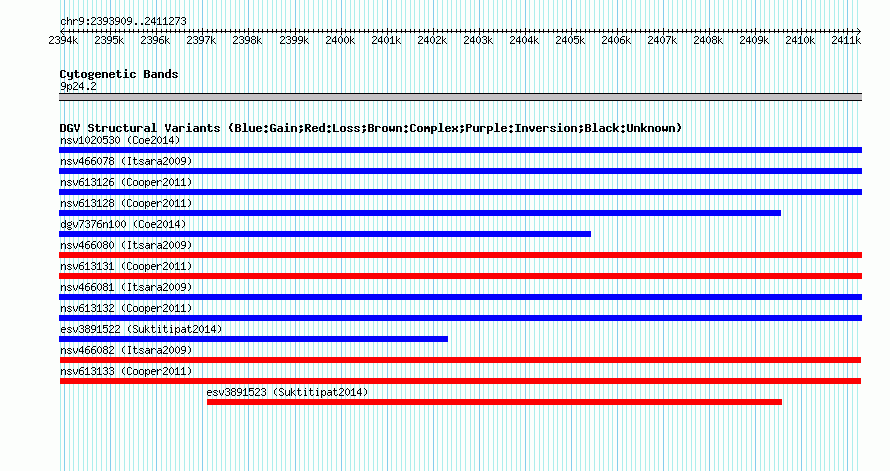Viewport: 890px width, 471px height.
Task: Click the 2404k ruler position
Action: (524, 40)
